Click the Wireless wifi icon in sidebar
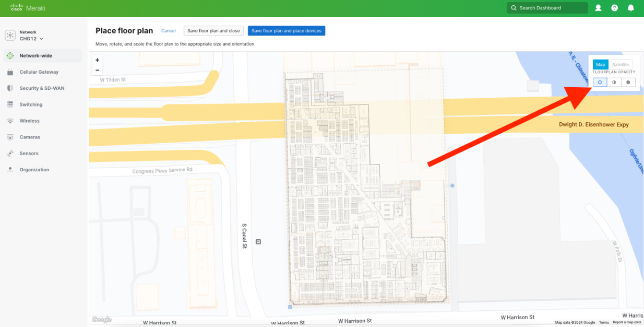644x327 pixels. point(10,121)
